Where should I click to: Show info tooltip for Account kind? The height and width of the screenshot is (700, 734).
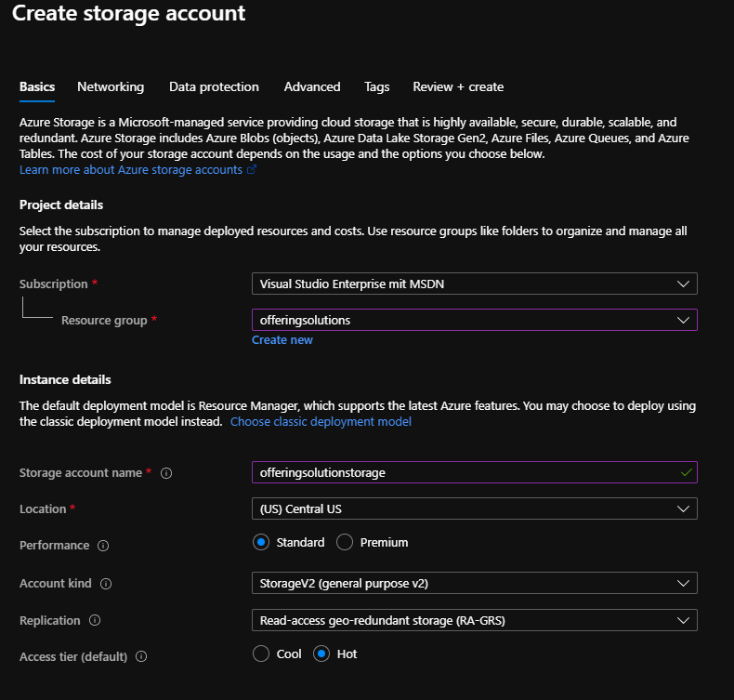coord(106,584)
